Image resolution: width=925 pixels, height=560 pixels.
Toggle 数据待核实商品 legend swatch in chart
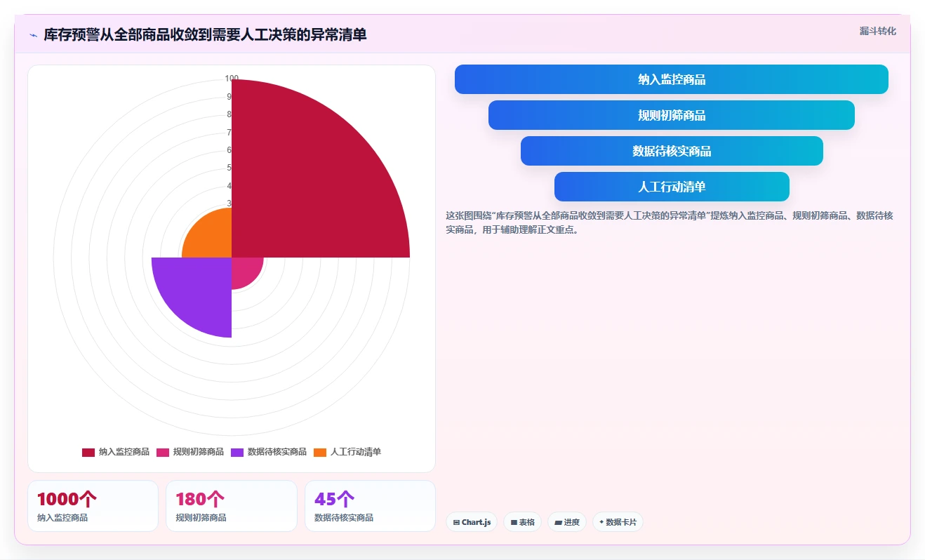click(x=237, y=452)
